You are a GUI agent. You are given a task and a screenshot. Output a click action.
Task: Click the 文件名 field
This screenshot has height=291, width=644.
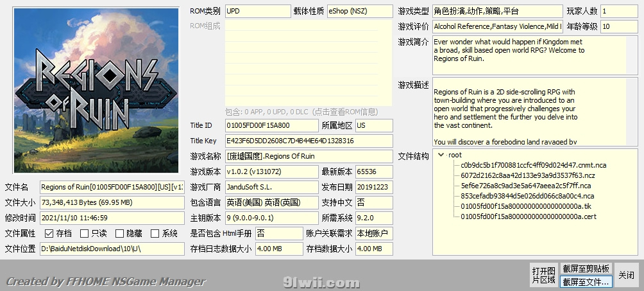(112, 187)
